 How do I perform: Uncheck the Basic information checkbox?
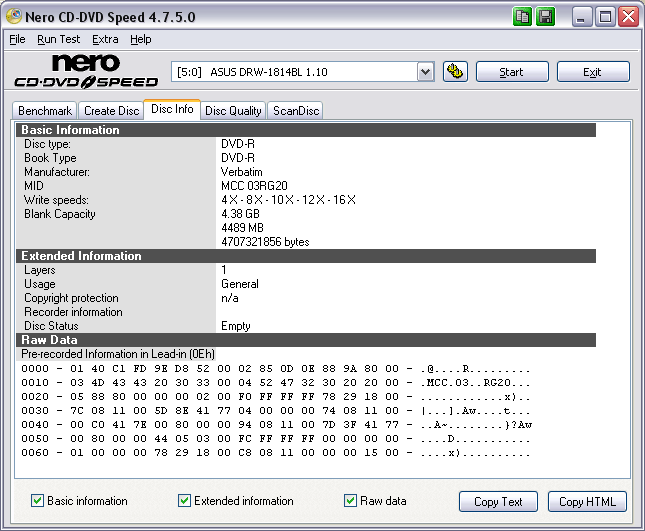[x=37, y=501]
